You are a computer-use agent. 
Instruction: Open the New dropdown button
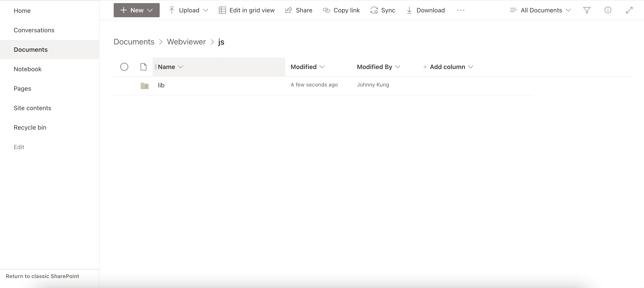(x=136, y=10)
